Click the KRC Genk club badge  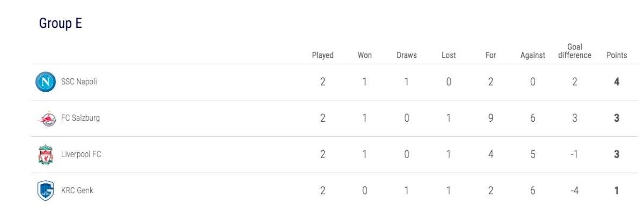(x=46, y=190)
